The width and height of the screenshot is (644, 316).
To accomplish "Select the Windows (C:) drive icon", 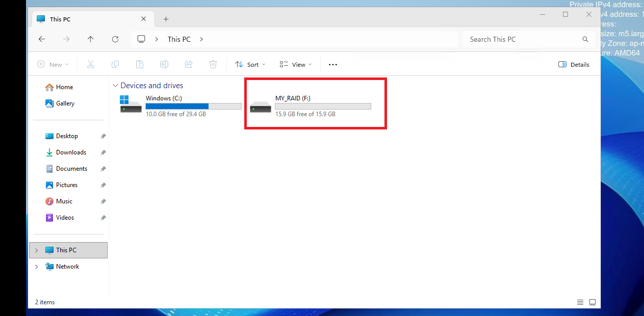I will coord(131,104).
